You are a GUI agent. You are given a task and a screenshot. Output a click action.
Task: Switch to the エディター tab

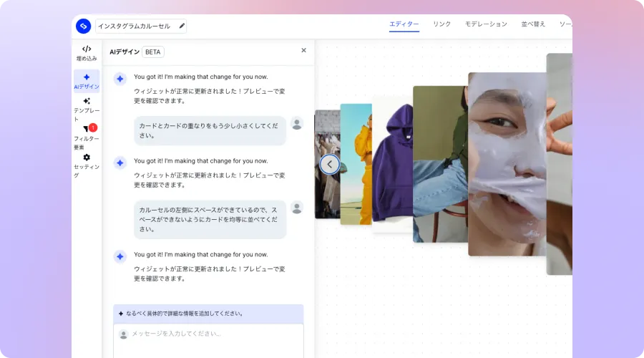coord(404,24)
